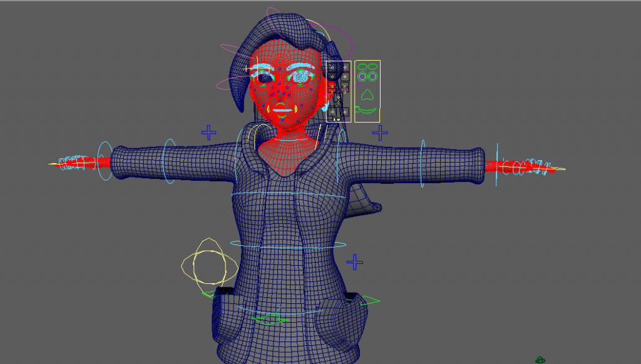Pick the green arrow control at the hips
This screenshot has height=364, width=641.
click(x=269, y=320)
